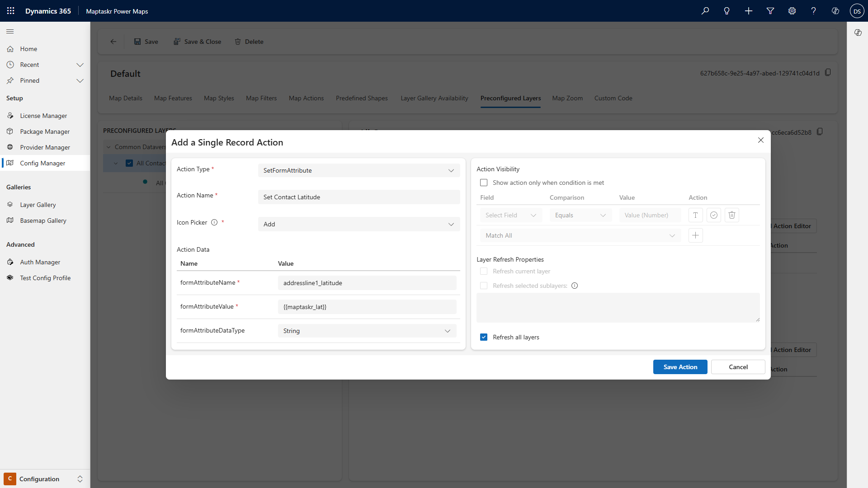
Task: Toggle the All Contacts layer checkbox
Action: click(129, 163)
